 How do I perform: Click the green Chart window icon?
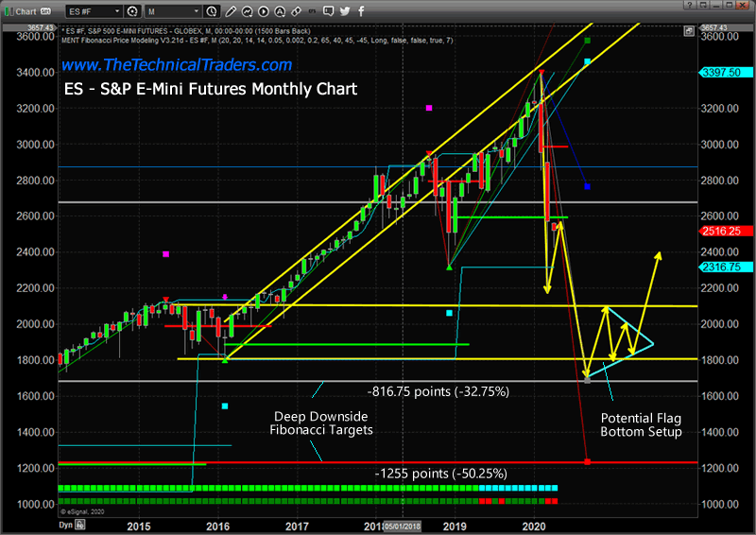(x=9, y=10)
